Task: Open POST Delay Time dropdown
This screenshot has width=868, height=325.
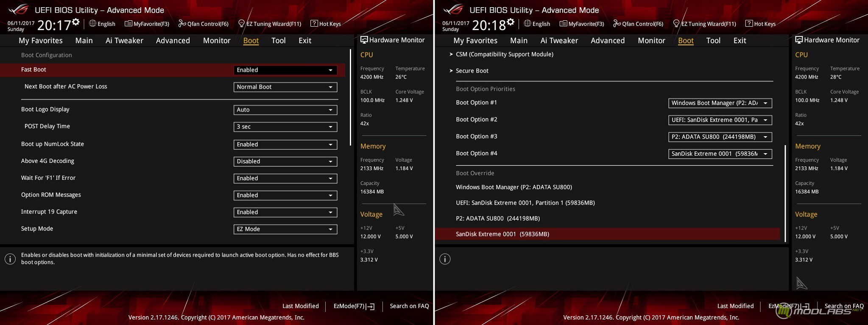Action: [285, 127]
